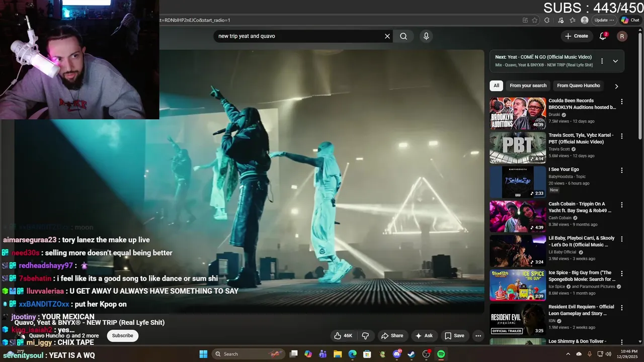Open Microsoft Store from taskbar

click(367, 354)
